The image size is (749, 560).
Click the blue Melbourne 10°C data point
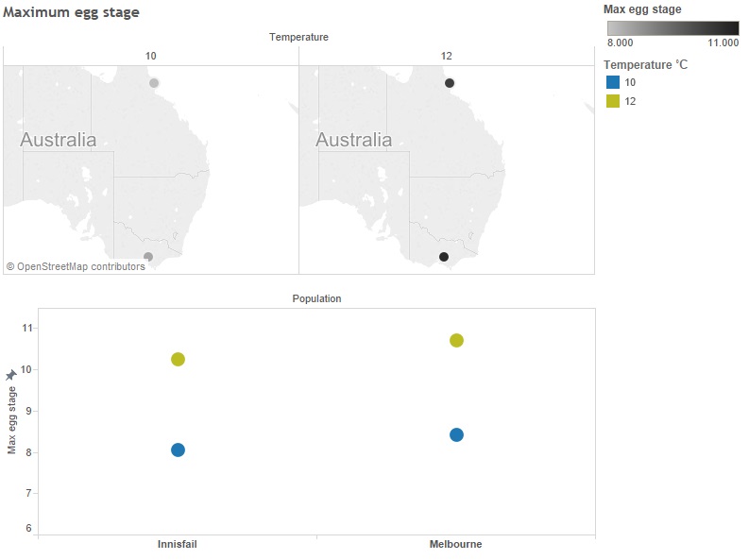pos(456,435)
